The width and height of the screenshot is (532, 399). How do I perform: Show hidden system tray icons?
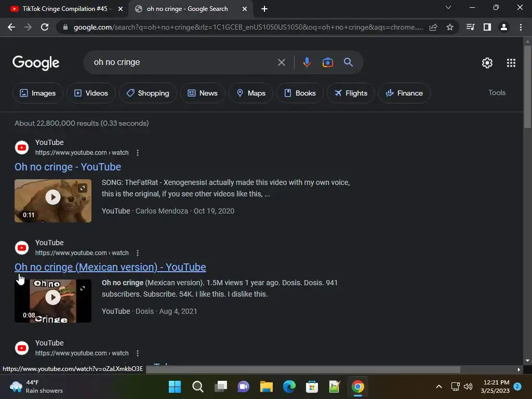pos(438,387)
